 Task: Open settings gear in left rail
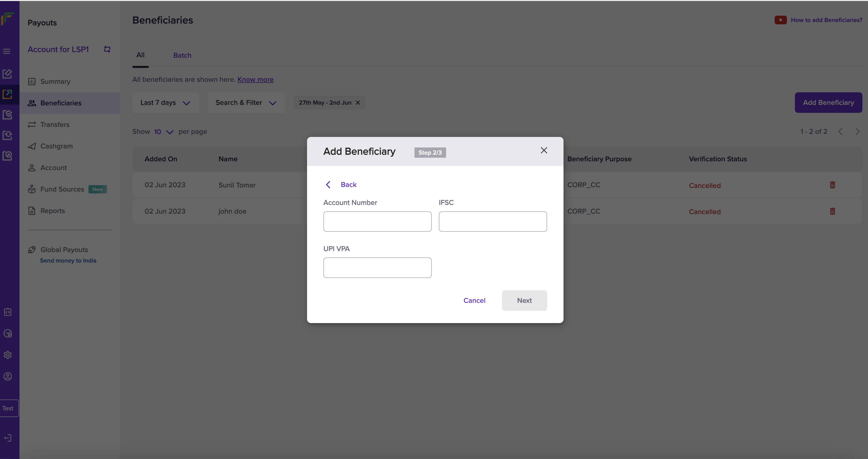pos(8,355)
